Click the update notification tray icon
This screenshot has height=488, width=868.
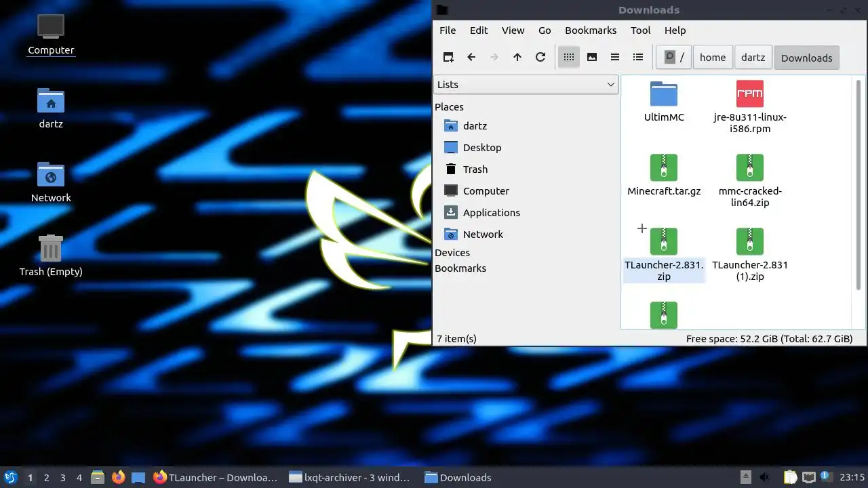[826, 476]
